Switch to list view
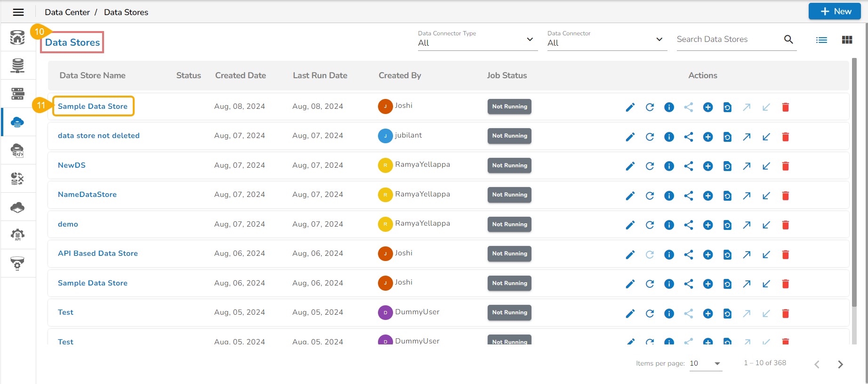The height and width of the screenshot is (384, 868). coord(821,40)
